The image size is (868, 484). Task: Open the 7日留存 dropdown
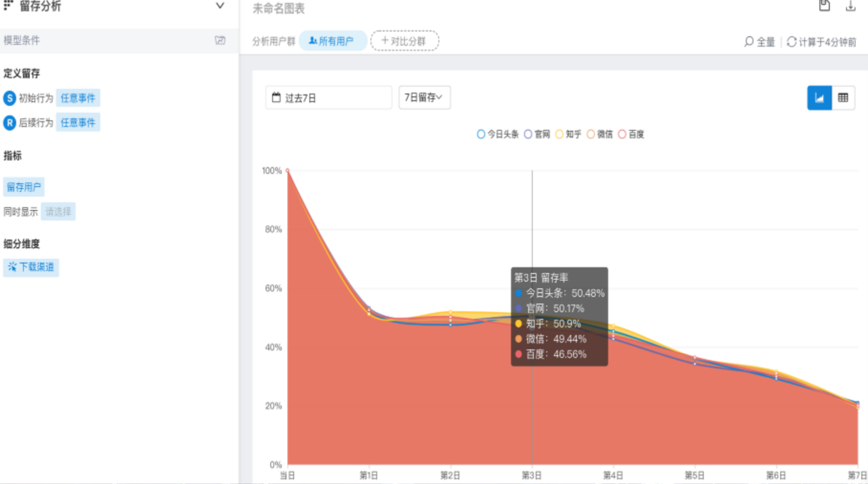pyautogui.click(x=424, y=97)
